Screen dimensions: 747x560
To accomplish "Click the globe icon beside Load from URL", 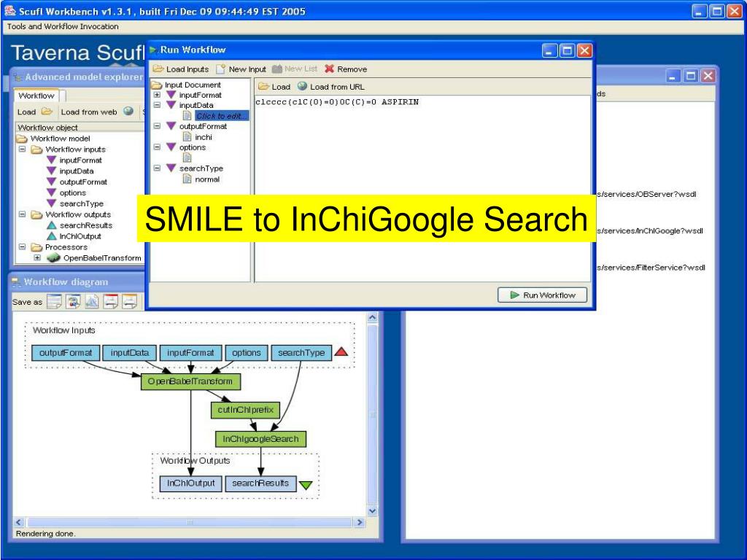I will [x=302, y=86].
